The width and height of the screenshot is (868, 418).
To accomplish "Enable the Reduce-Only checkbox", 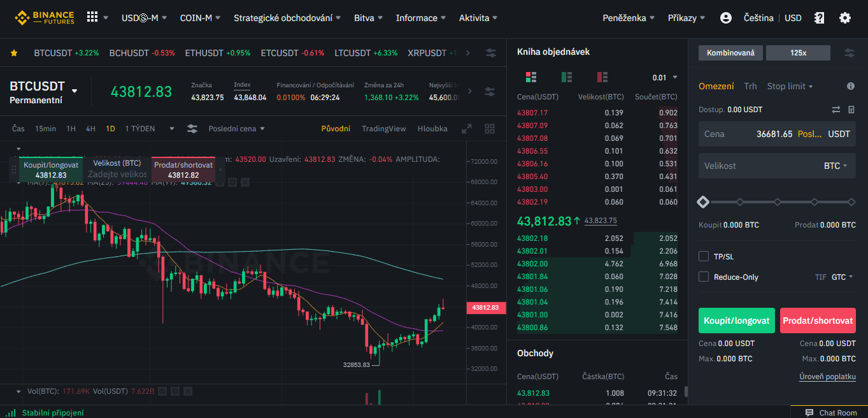I will tap(704, 277).
